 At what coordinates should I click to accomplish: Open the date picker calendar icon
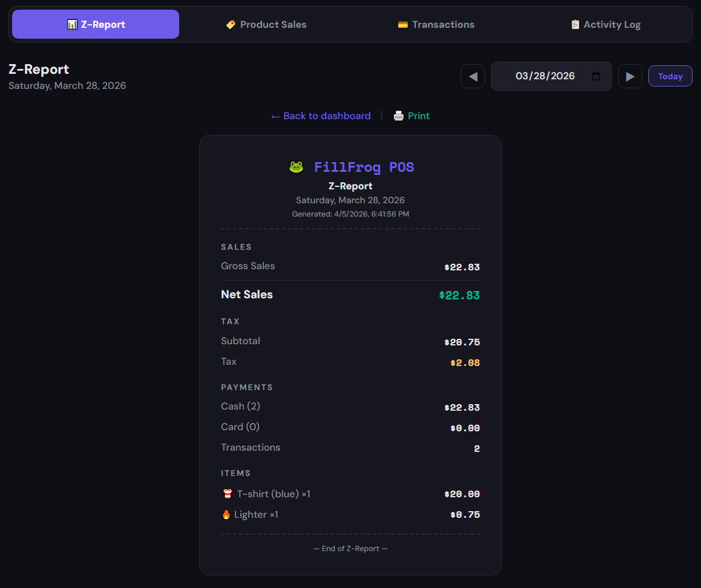click(596, 76)
